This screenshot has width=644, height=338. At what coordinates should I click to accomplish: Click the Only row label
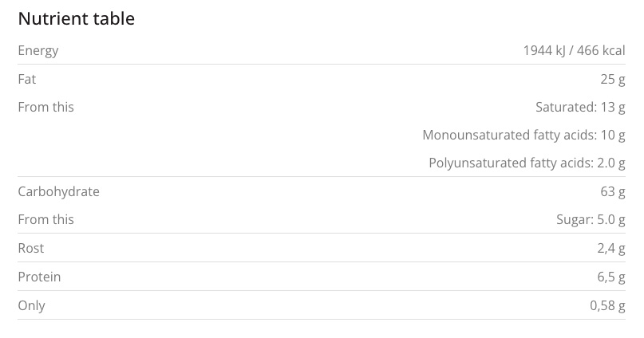click(31, 305)
